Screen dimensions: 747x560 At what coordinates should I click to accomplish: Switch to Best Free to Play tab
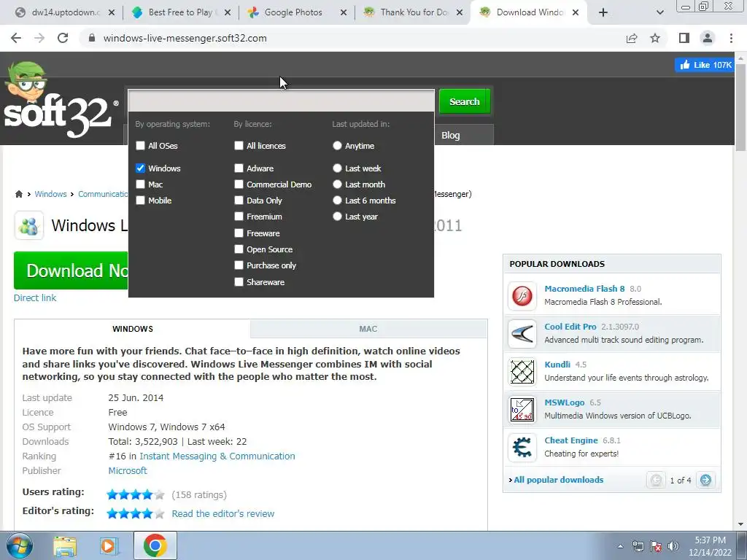point(181,12)
